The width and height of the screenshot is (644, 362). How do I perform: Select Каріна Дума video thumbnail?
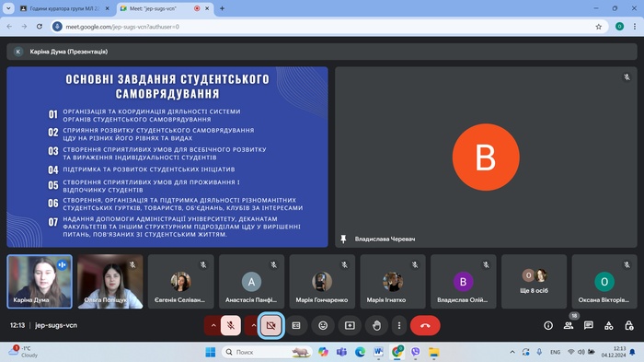tap(40, 281)
